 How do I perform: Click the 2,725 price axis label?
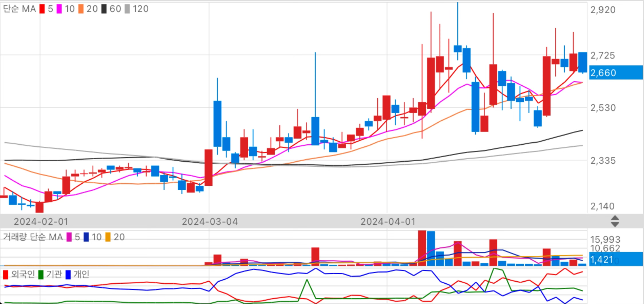tap(603, 55)
